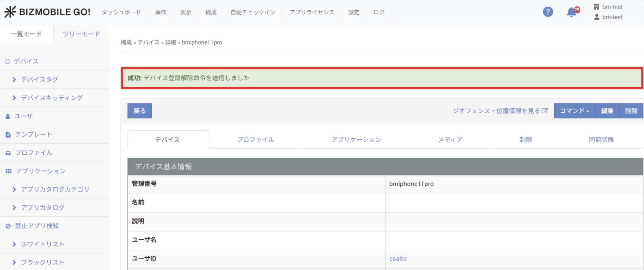This screenshot has width=644, height=270.
Task: Click the prohibited app detection icon
Action: 8,226
